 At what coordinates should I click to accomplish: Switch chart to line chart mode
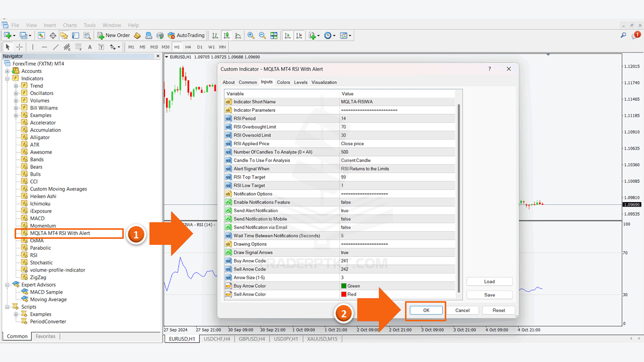click(238, 35)
